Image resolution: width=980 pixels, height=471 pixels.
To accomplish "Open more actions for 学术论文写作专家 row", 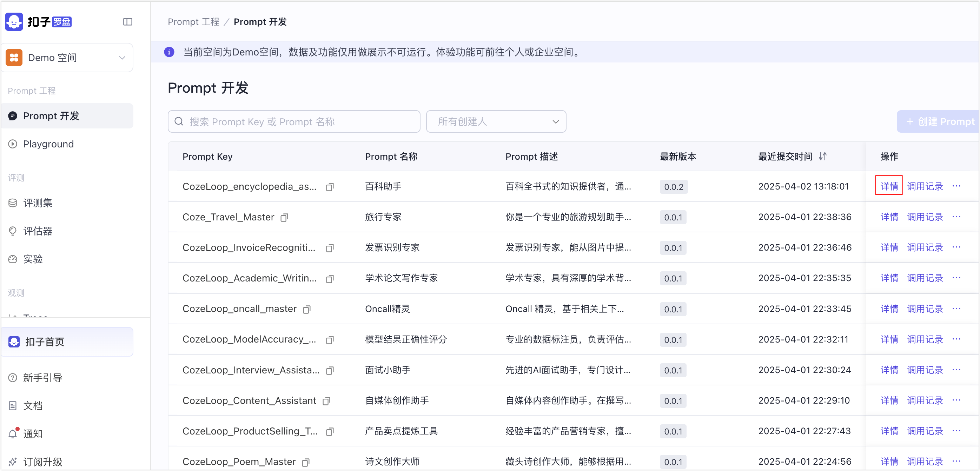I will [956, 278].
